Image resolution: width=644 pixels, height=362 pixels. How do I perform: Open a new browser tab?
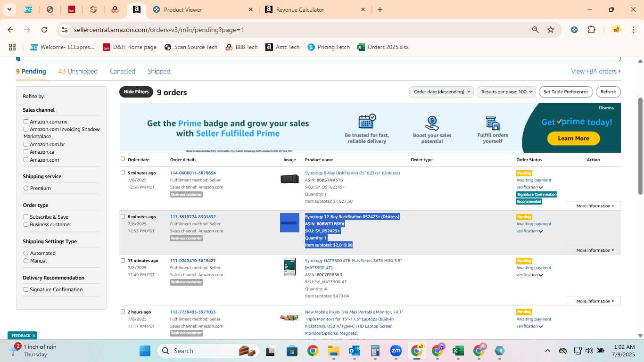pos(380,9)
